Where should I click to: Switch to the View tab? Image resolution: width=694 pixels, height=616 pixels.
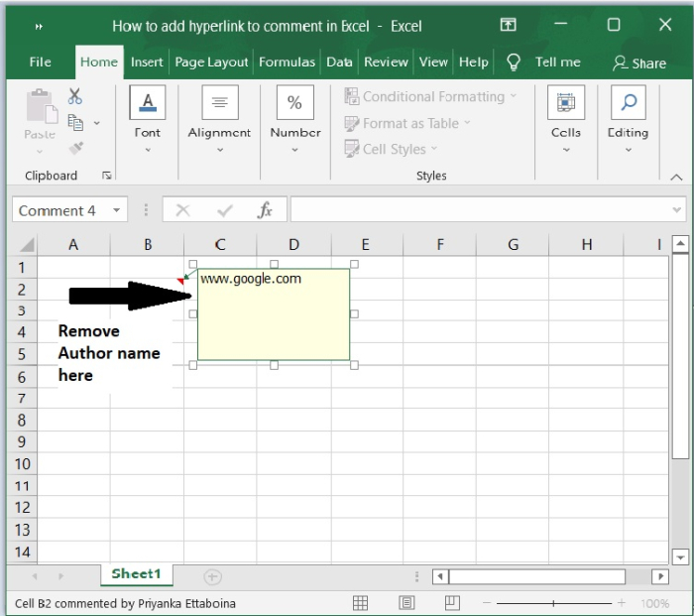[x=434, y=62]
